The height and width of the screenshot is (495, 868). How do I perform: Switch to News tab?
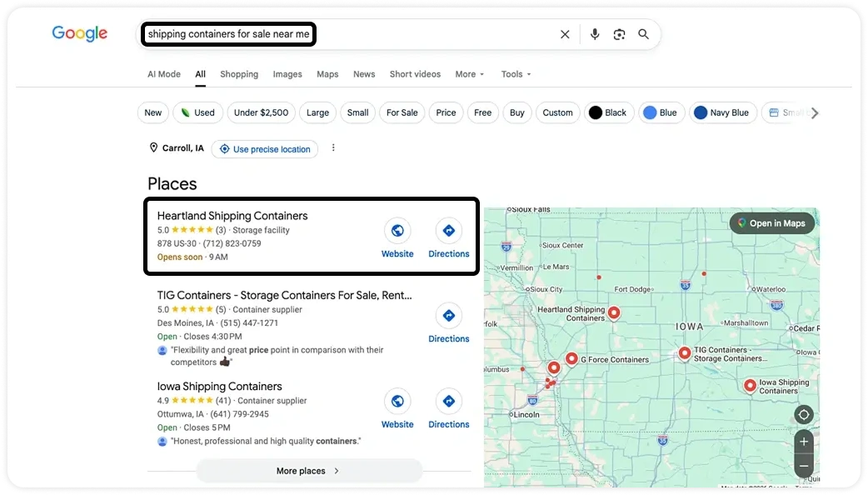point(364,74)
